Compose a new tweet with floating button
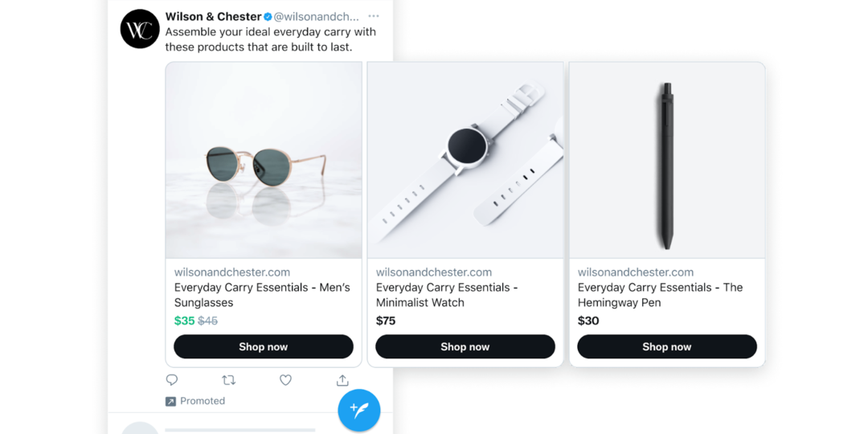This screenshot has height=434, width=868. pos(358,410)
